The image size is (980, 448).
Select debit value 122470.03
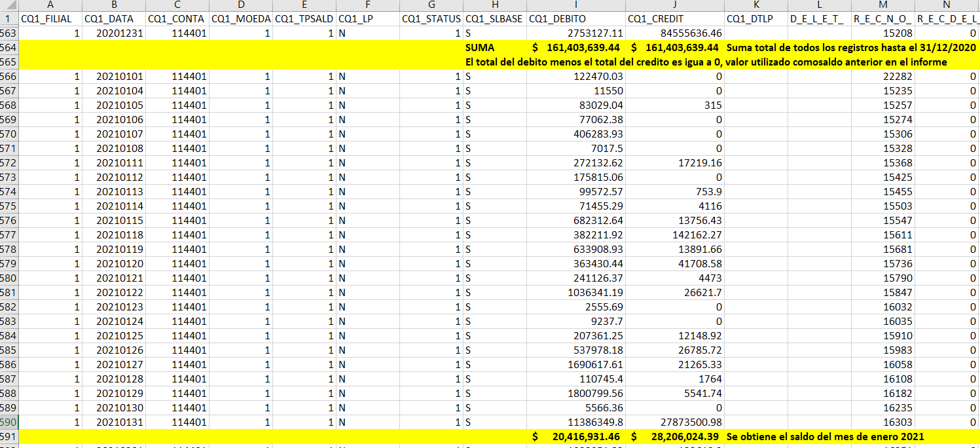(576, 77)
